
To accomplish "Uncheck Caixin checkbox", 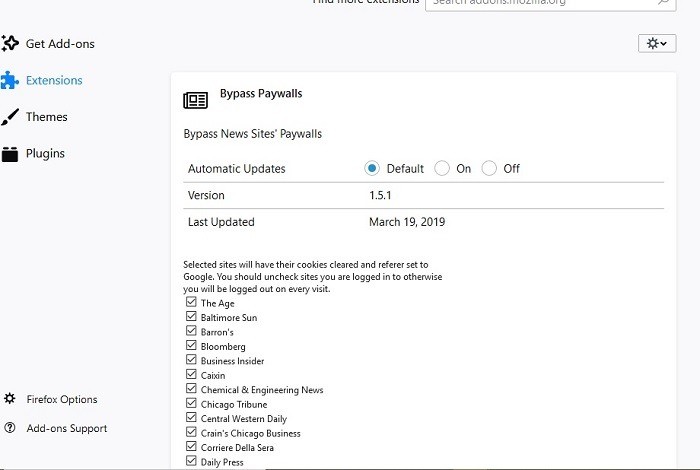I will (191, 374).
